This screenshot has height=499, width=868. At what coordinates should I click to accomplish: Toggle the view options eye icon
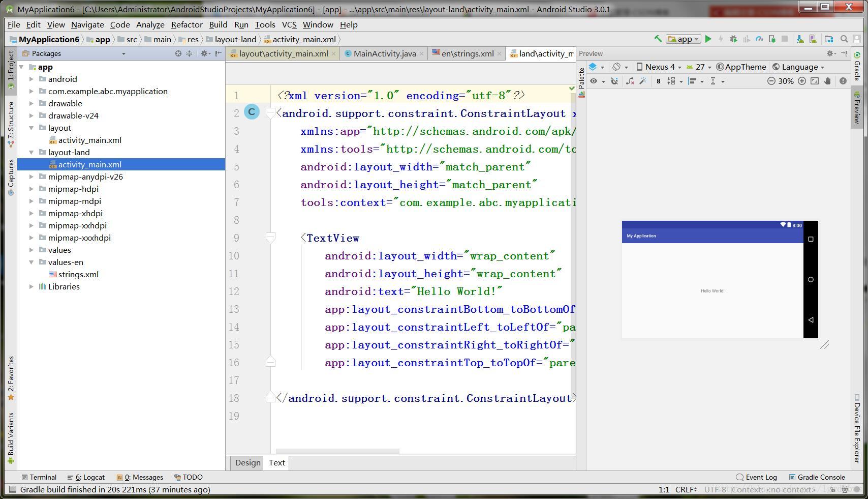597,81
